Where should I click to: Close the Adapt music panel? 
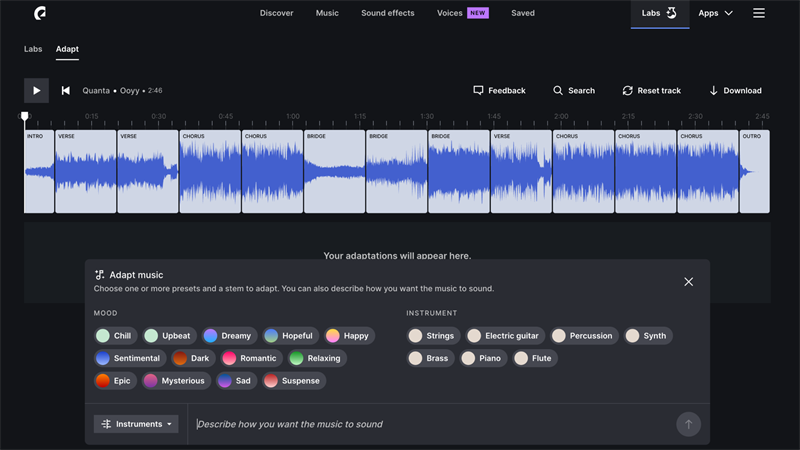[x=688, y=282]
